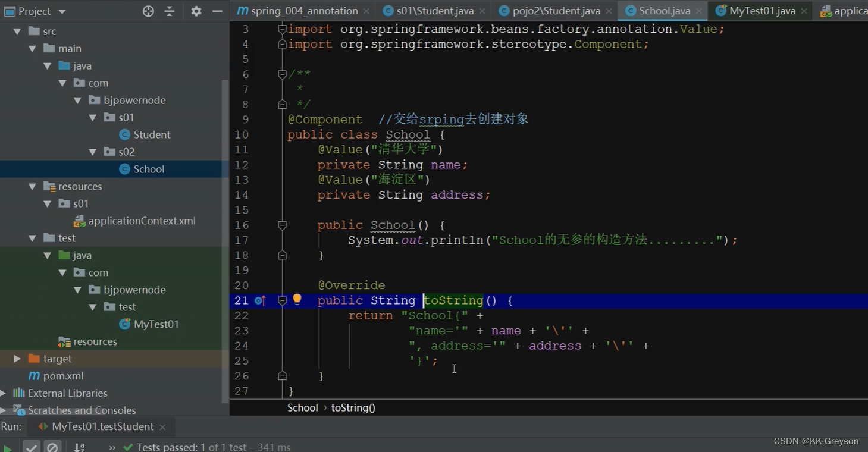The width and height of the screenshot is (868, 452).
Task: Collapse the src folder
Action: pos(17,32)
